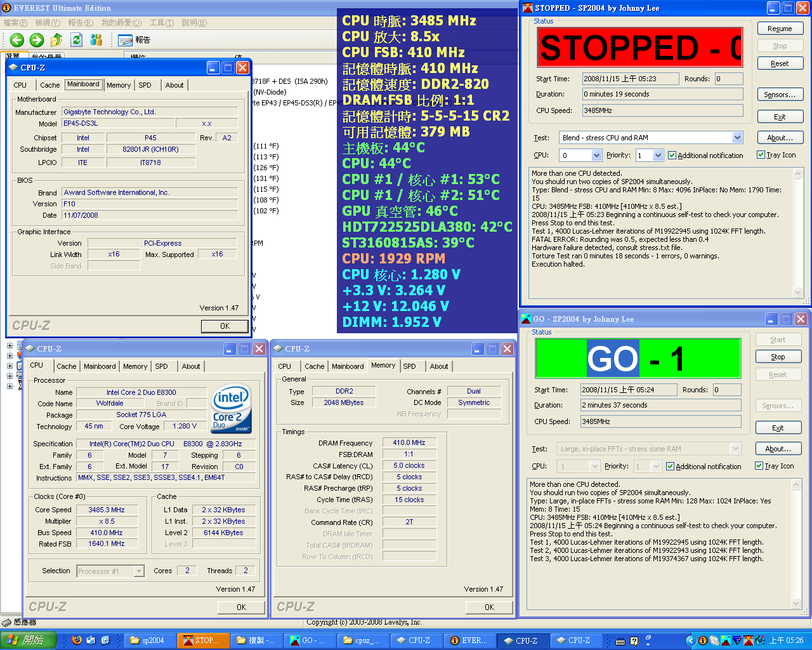812x650 pixels.
Task: Click the EVEREST info icon in the system tray
Action: [703, 641]
